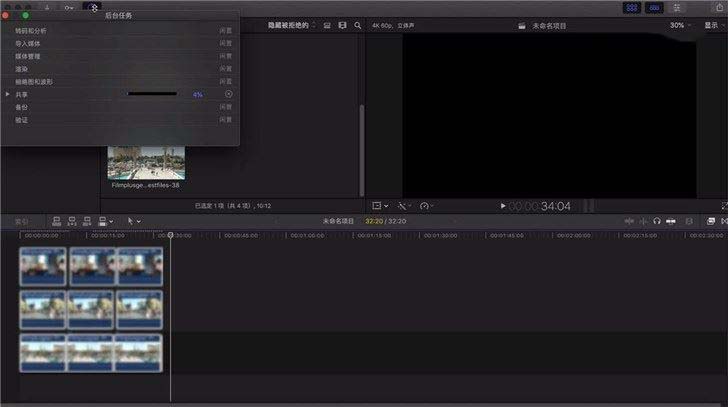
Task: Select the 渲染 task row
Action: coord(120,69)
